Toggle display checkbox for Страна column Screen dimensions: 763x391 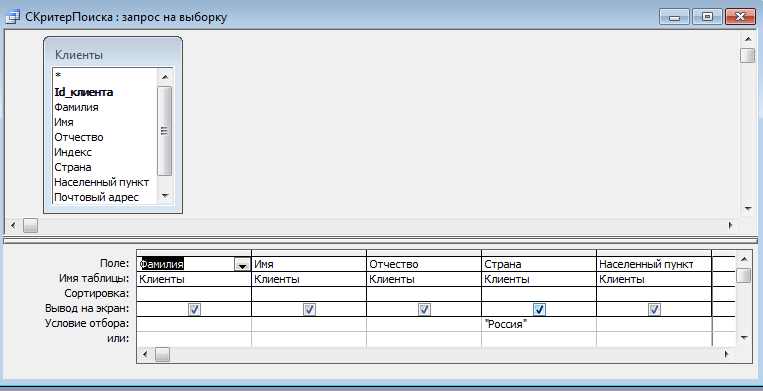[539, 309]
